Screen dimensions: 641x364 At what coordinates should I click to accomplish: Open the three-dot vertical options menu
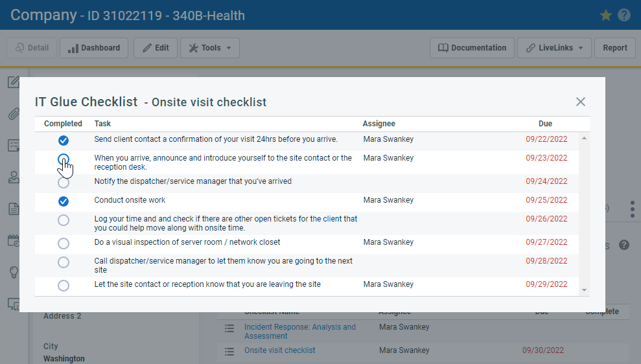(632, 209)
